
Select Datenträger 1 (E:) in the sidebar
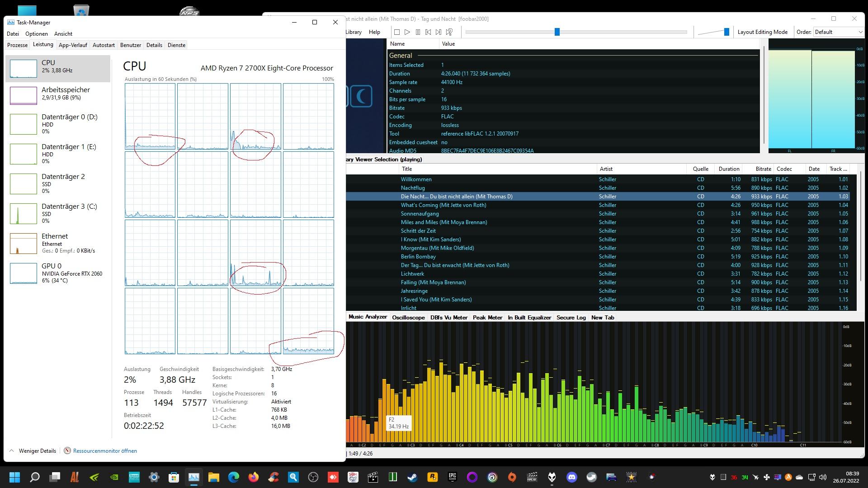tap(58, 154)
